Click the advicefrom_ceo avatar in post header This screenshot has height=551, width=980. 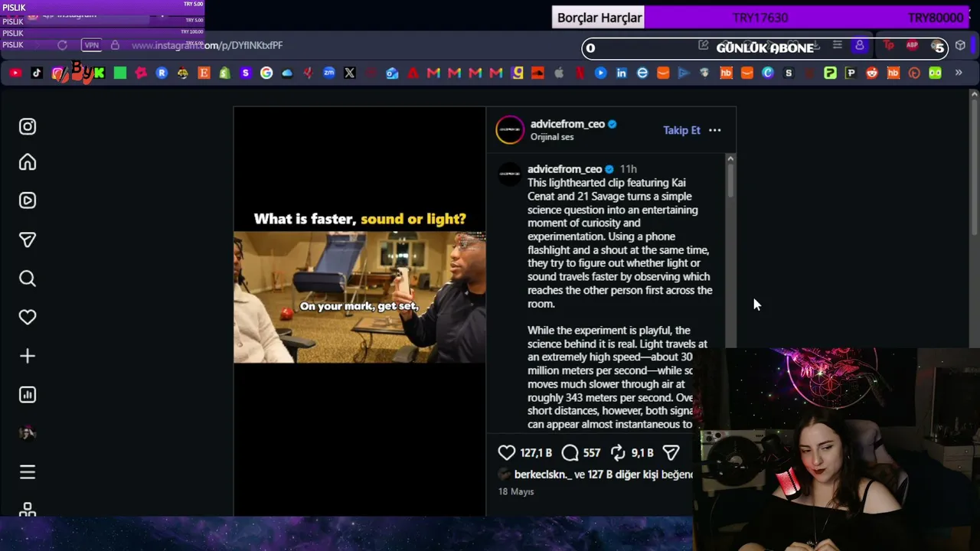(x=510, y=130)
